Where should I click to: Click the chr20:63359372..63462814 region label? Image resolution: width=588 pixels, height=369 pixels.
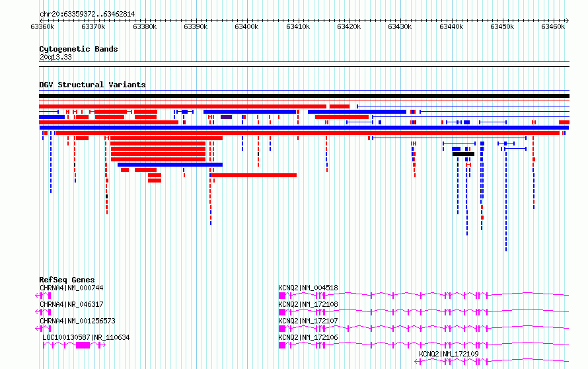(x=87, y=15)
